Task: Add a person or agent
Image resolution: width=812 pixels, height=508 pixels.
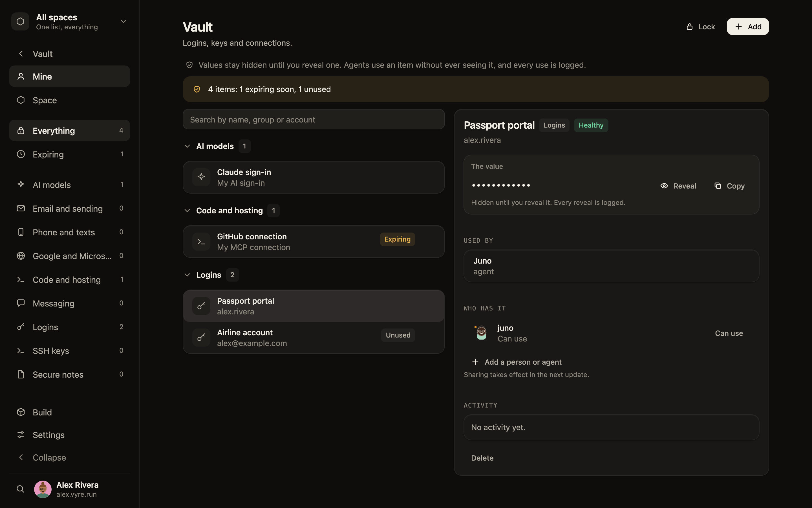Action: coord(517,362)
